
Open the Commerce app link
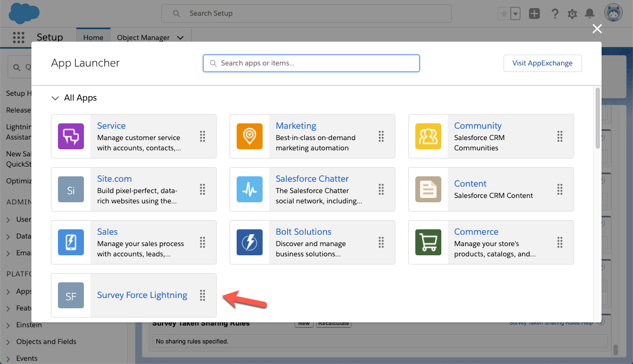477,232
